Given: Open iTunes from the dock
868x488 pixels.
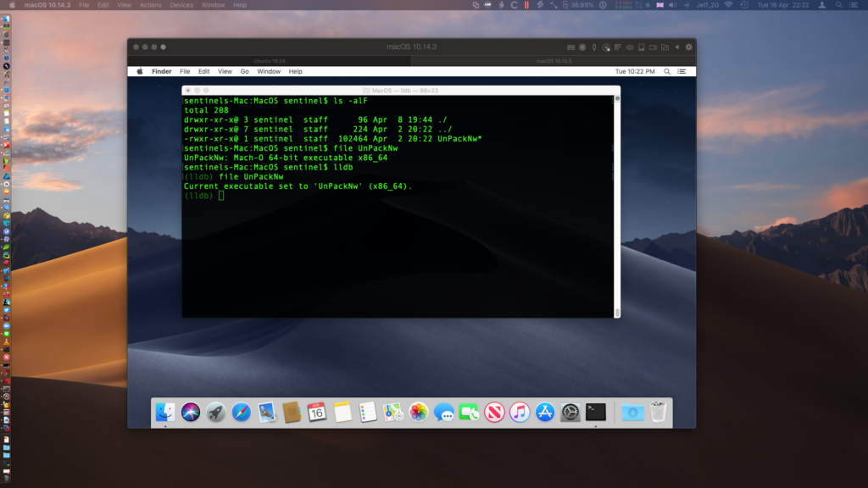Looking at the screenshot, I should (x=520, y=413).
